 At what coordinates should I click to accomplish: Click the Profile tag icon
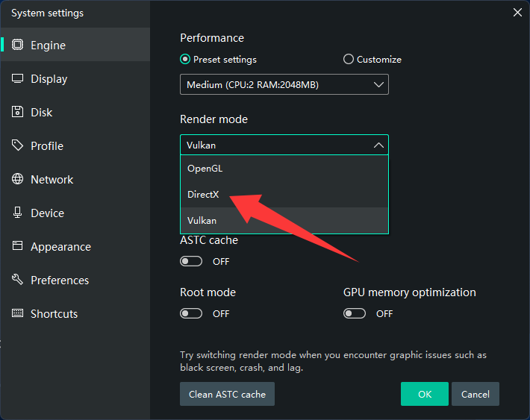(18, 145)
